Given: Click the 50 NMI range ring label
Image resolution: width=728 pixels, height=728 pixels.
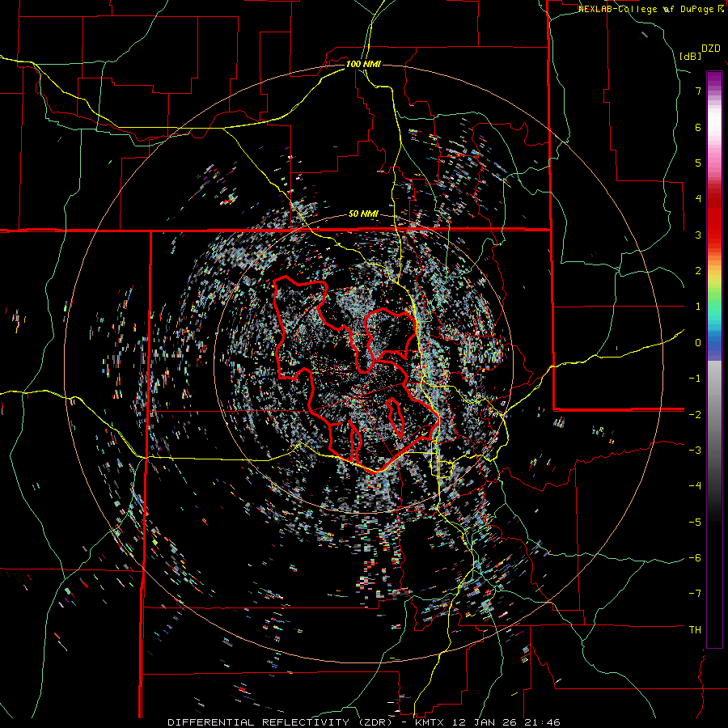Looking at the screenshot, I should pyautogui.click(x=363, y=214).
